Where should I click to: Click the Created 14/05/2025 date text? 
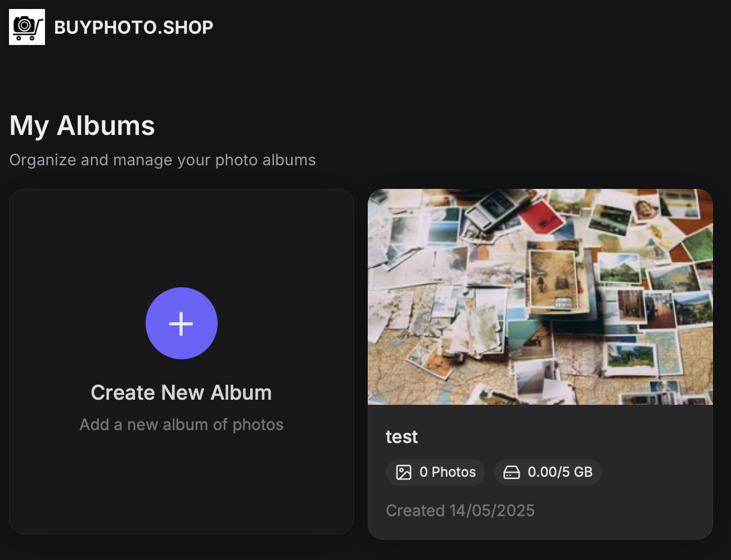coord(460,511)
